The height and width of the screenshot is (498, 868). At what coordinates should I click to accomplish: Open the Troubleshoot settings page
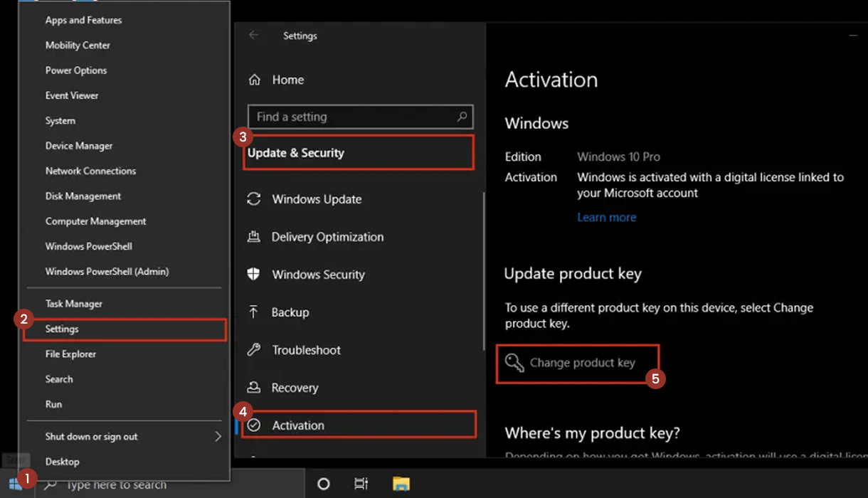306,350
